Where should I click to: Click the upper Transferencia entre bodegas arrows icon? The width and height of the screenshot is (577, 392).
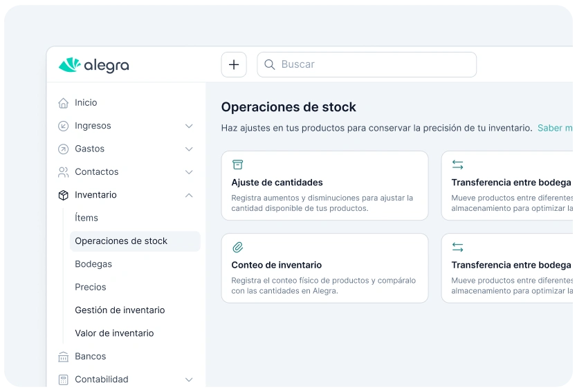pos(457,165)
